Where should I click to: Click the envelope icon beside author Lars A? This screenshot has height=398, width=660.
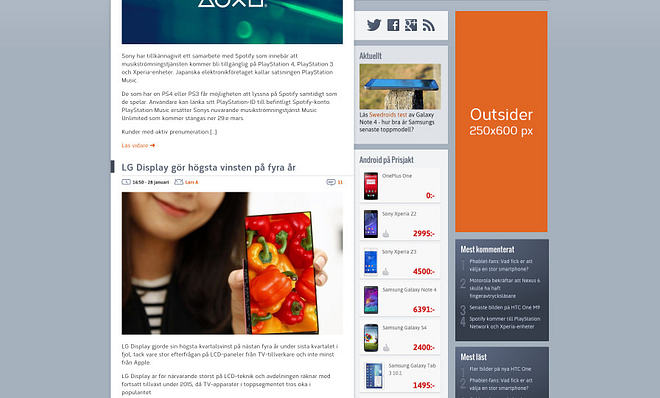point(179,182)
